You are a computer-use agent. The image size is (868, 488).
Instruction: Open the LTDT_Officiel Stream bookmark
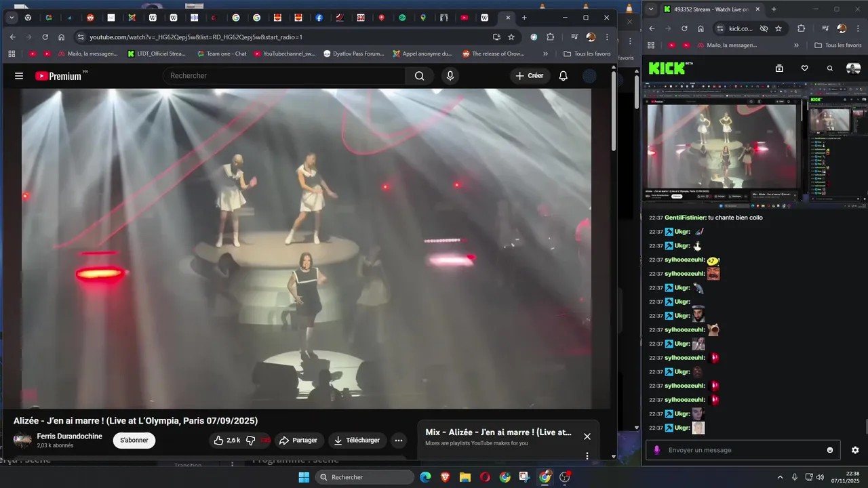156,54
